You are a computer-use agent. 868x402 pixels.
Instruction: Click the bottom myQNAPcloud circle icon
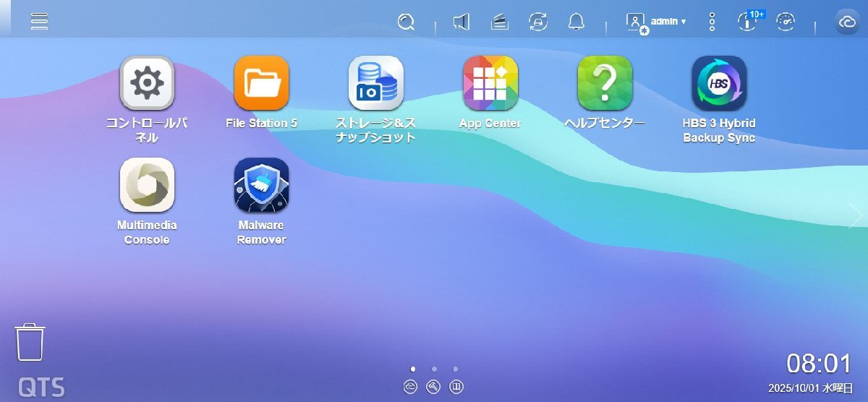[411, 387]
